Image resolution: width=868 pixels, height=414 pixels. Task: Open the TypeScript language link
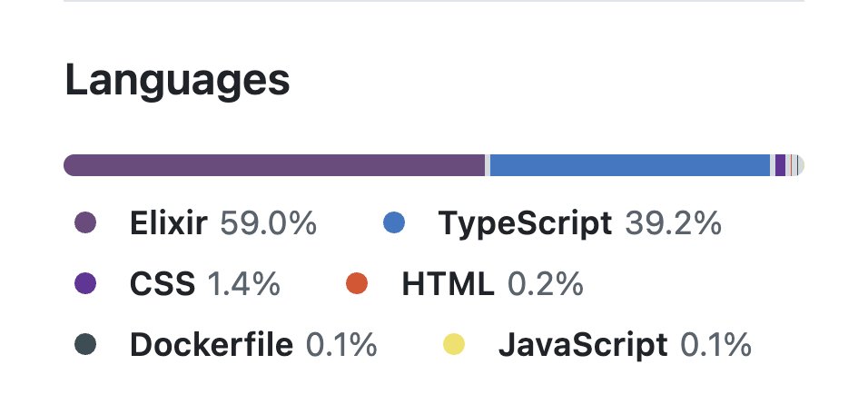click(552, 223)
